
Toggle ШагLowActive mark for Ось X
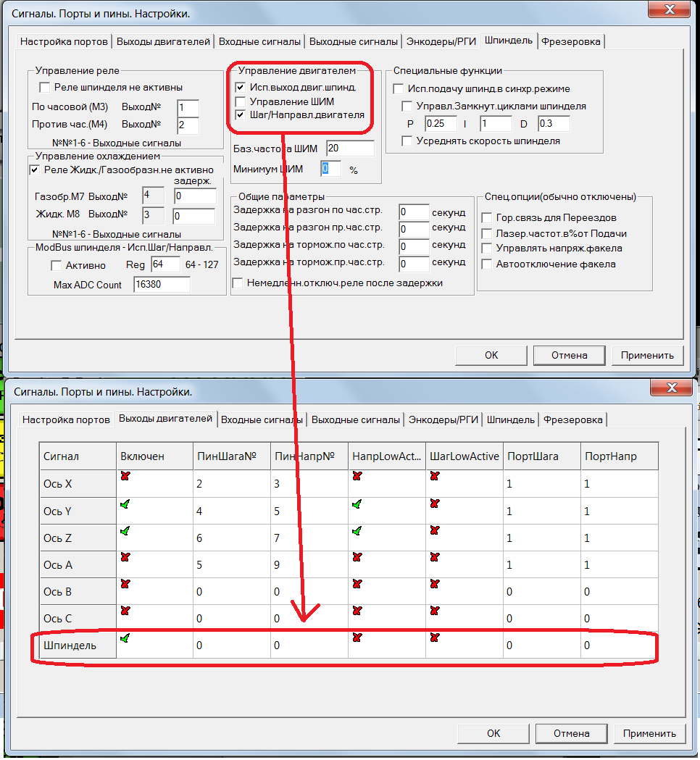[434, 476]
